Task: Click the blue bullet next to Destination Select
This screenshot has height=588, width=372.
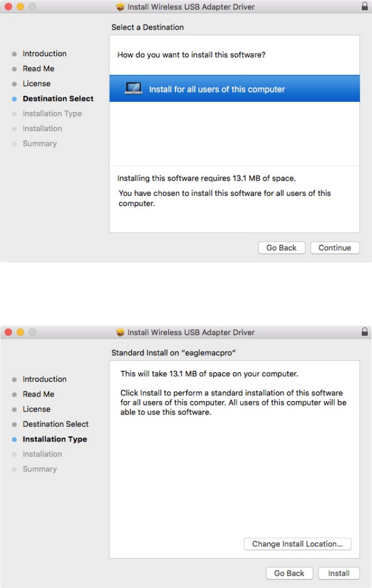Action: (14, 99)
